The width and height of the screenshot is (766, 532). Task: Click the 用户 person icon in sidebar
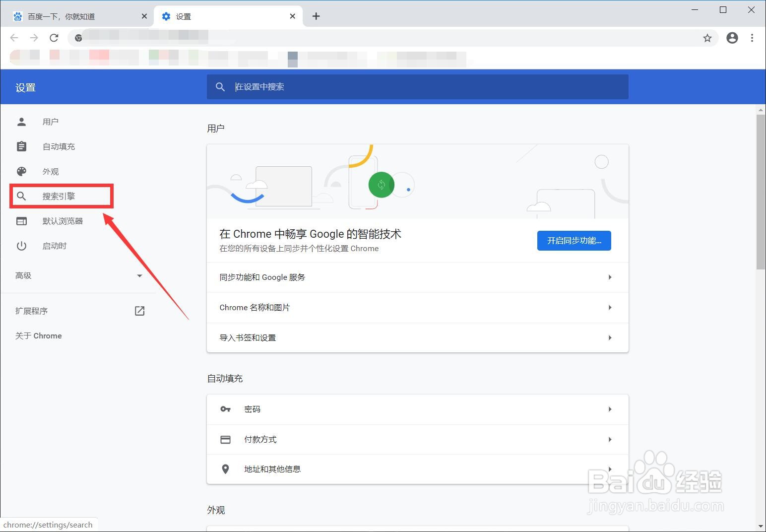click(21, 122)
